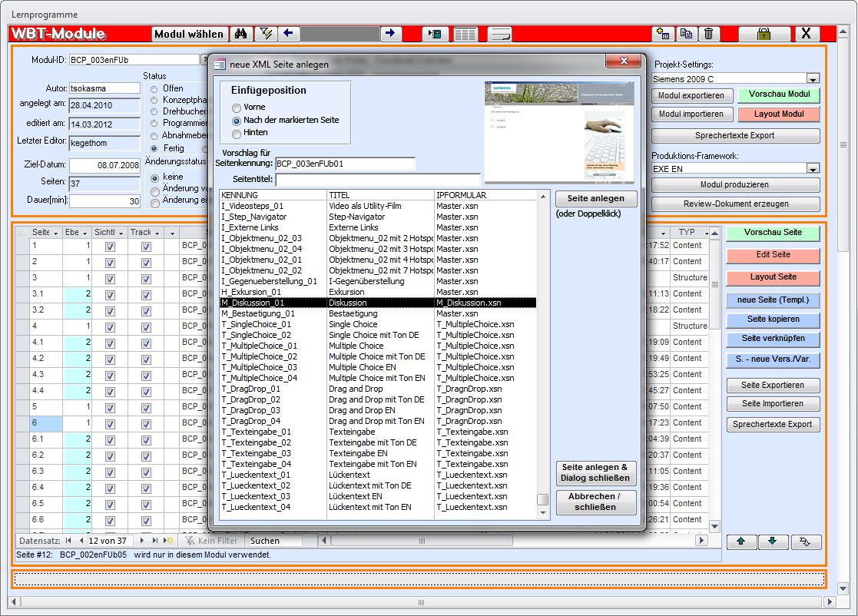Click the green move-up arrow button

coord(741,541)
